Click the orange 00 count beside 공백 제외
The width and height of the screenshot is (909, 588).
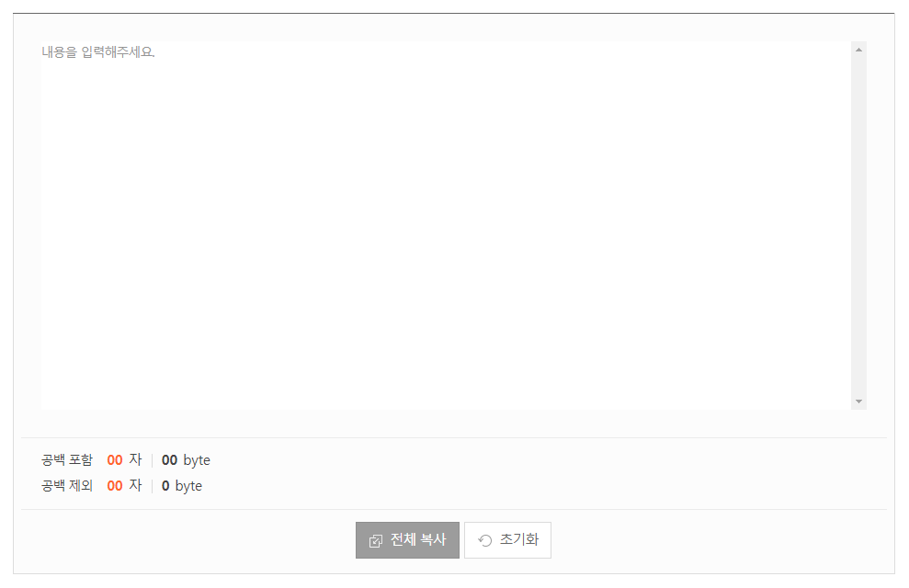(115, 485)
